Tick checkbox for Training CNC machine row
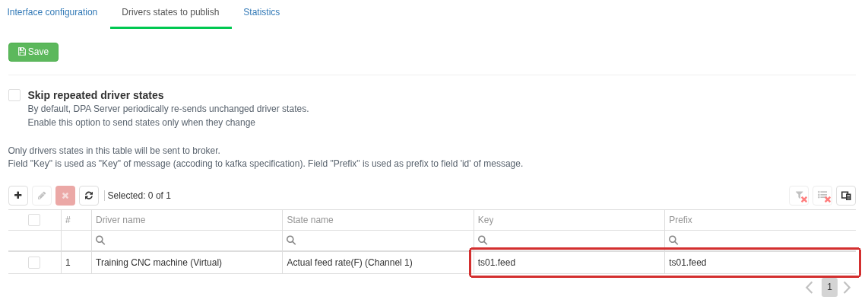The width and height of the screenshot is (868, 306). [34, 263]
